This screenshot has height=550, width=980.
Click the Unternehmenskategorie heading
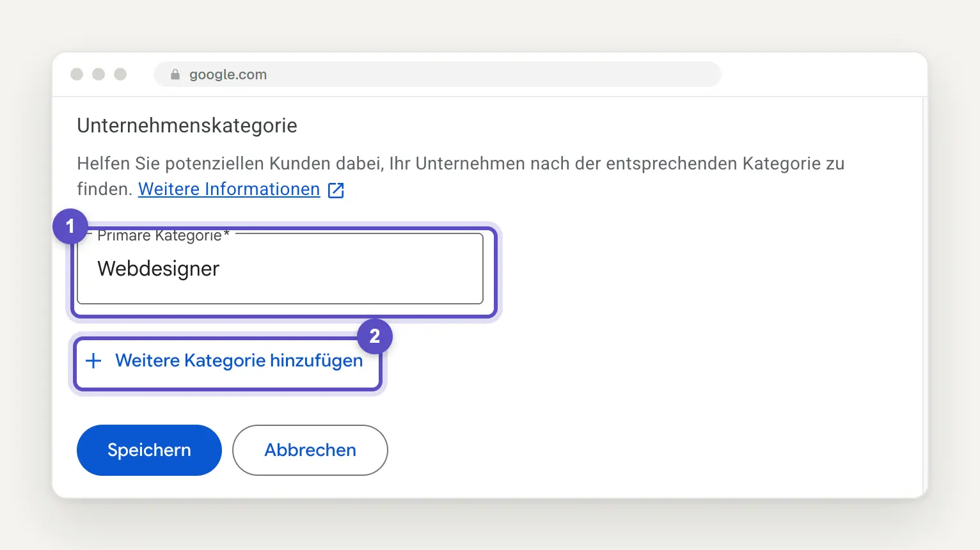187,125
